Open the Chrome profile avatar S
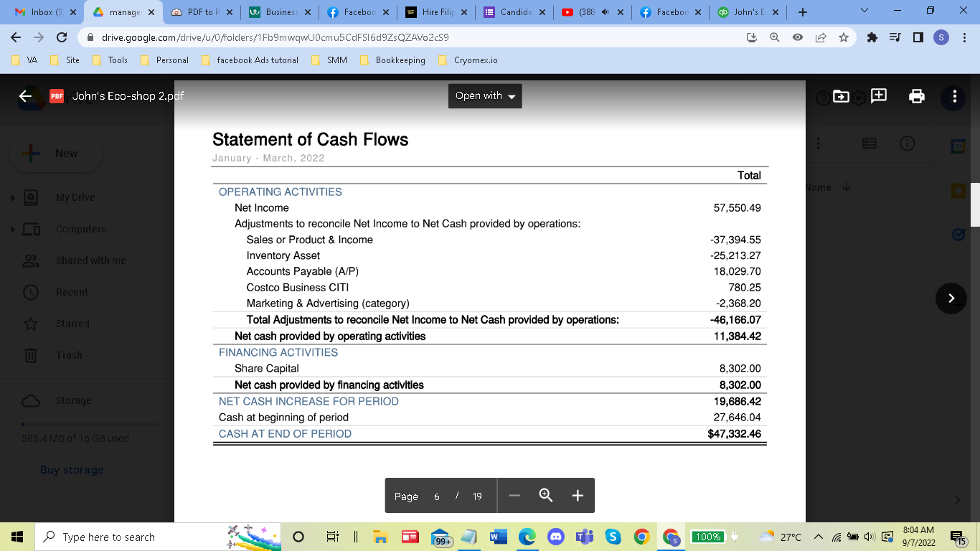Image resolution: width=980 pixels, height=551 pixels. pos(941,37)
